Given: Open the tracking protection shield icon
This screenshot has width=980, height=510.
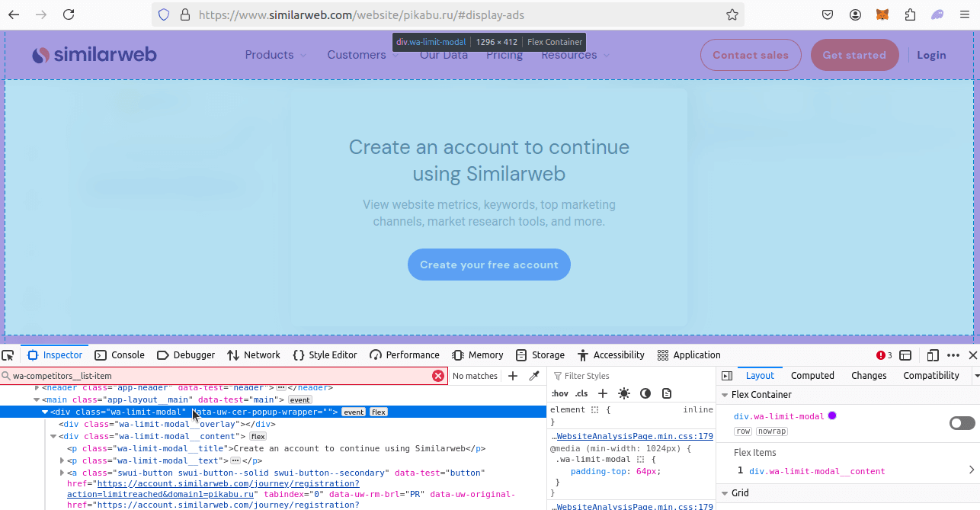Looking at the screenshot, I should pyautogui.click(x=164, y=14).
